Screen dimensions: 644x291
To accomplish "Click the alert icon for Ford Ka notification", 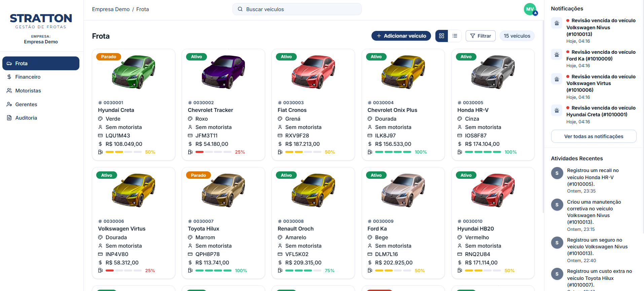I will pyautogui.click(x=557, y=54).
